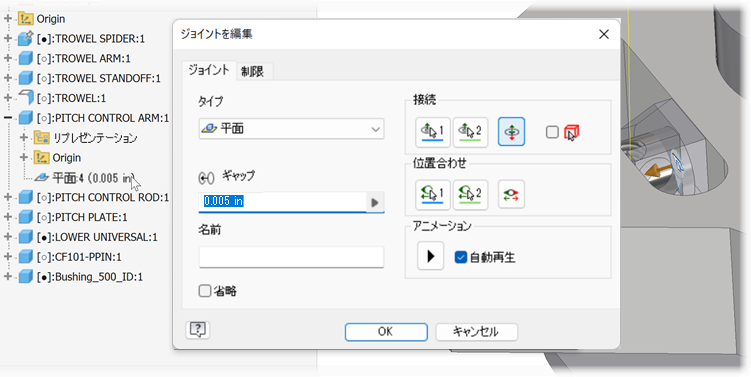The image size is (751, 377).
Task: Click the TROWEL STANDOFF:1 part icon
Action: pyautogui.click(x=25, y=78)
